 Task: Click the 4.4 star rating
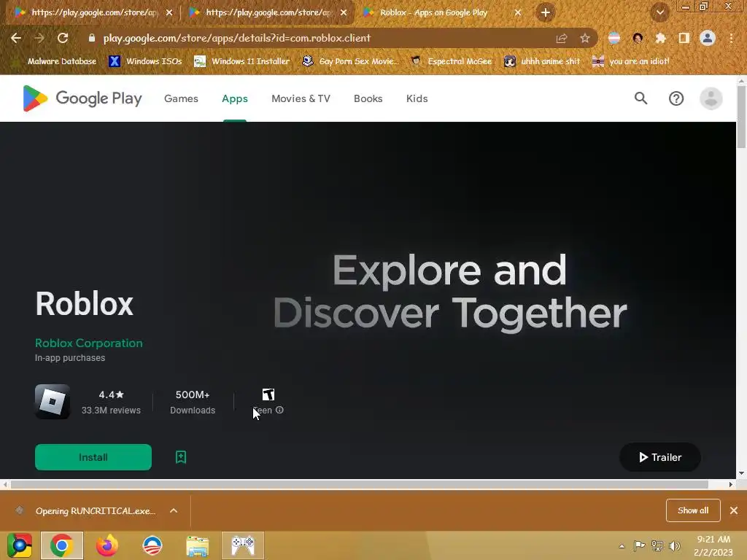click(111, 394)
